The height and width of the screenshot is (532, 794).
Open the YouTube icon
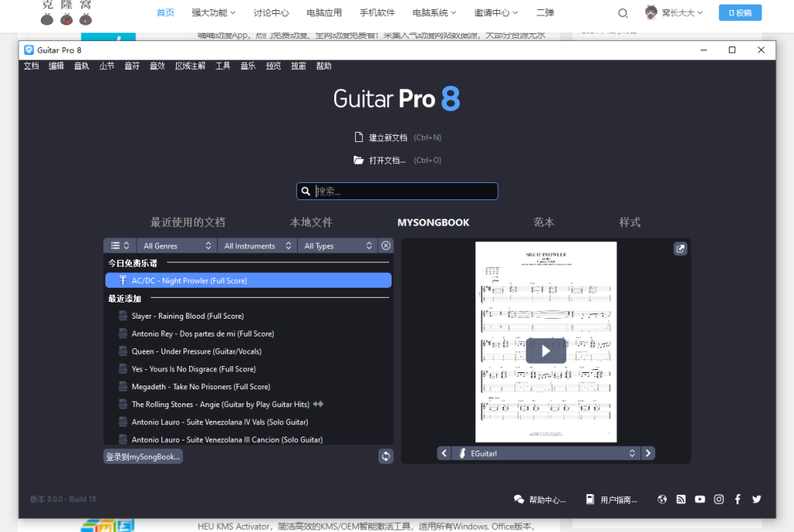700,499
